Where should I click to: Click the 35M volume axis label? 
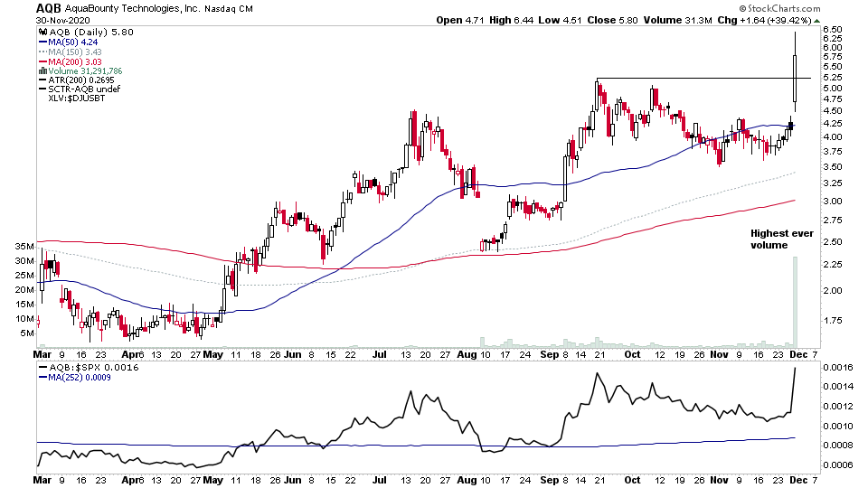click(24, 246)
